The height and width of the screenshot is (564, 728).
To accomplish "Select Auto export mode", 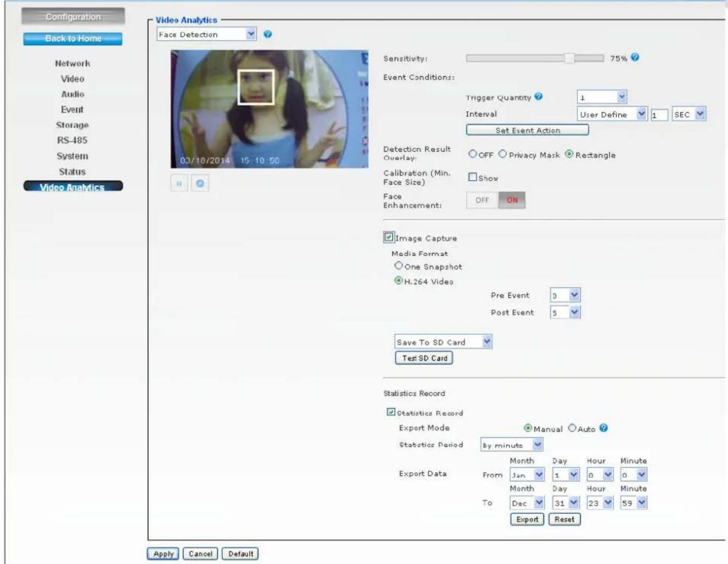I will click(572, 428).
